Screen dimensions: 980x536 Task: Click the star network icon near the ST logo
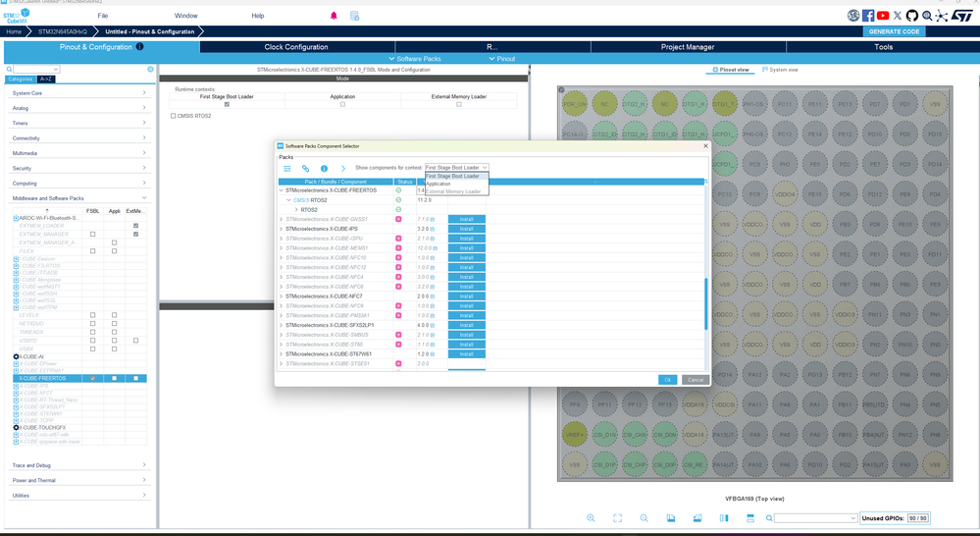[x=942, y=16]
